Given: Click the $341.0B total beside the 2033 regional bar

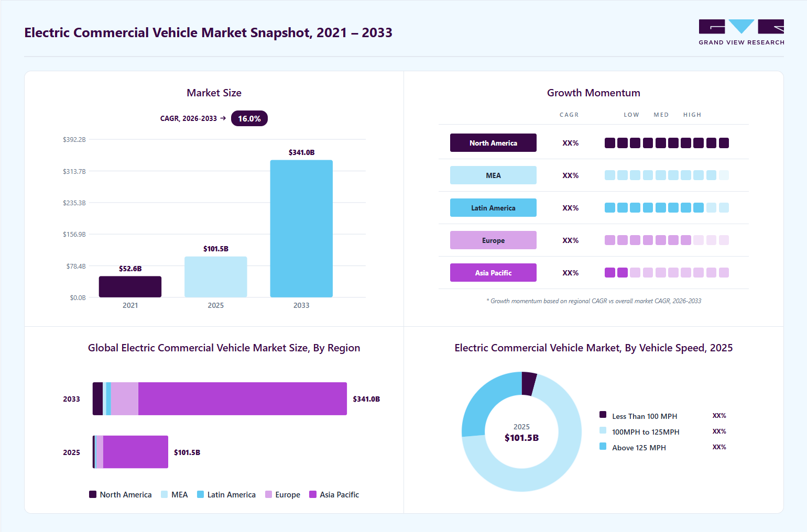Looking at the screenshot, I should point(366,399).
